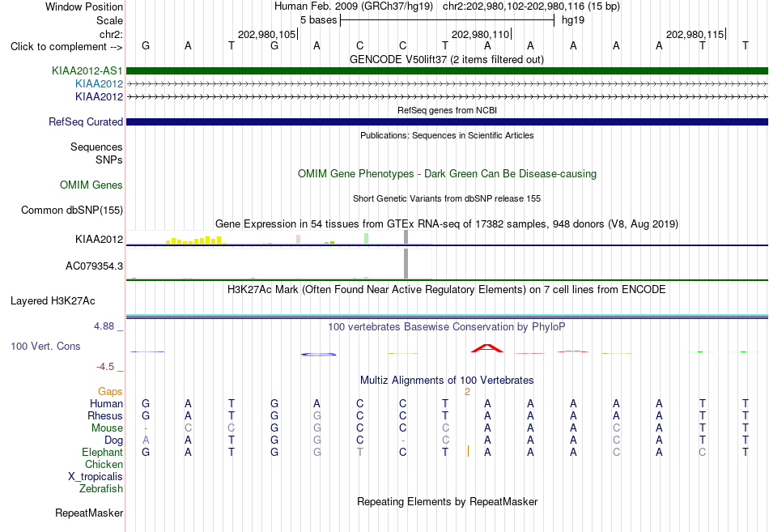Open Repeating Elements by RepeatMasker title
This screenshot has width=769, height=532.
tap(447, 501)
